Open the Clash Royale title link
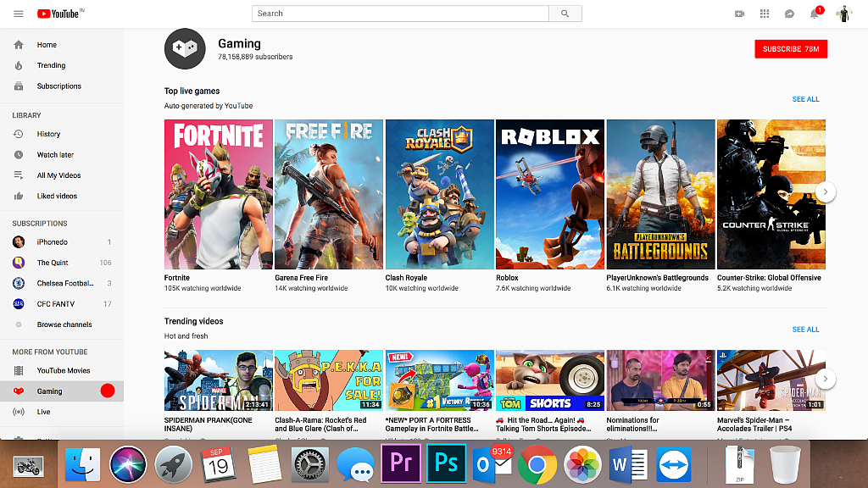868x488 pixels. 406,278
